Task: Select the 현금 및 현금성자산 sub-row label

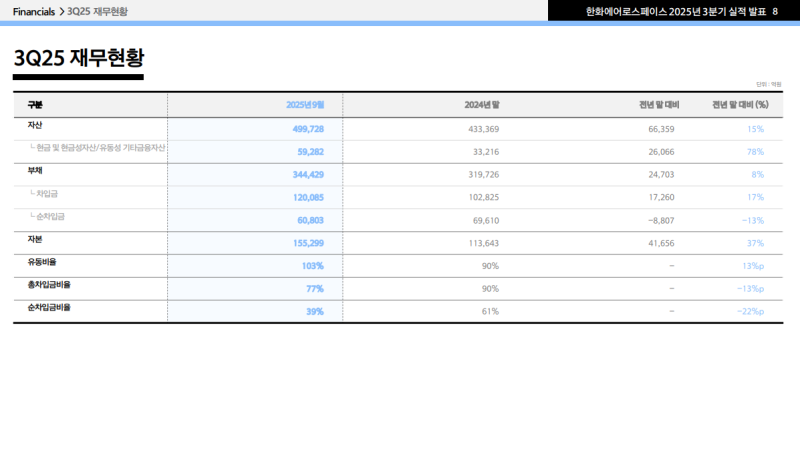Action: (100, 148)
